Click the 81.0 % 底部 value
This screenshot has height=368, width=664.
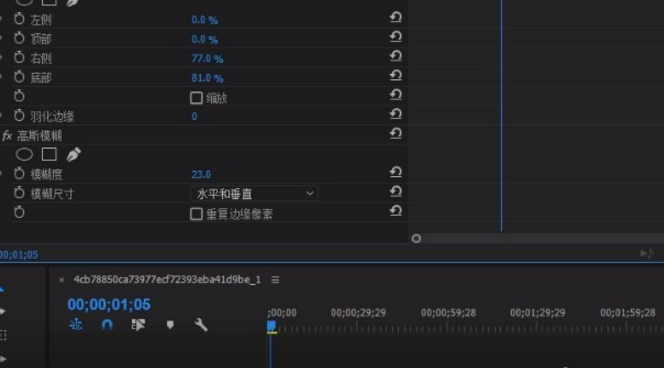point(207,78)
